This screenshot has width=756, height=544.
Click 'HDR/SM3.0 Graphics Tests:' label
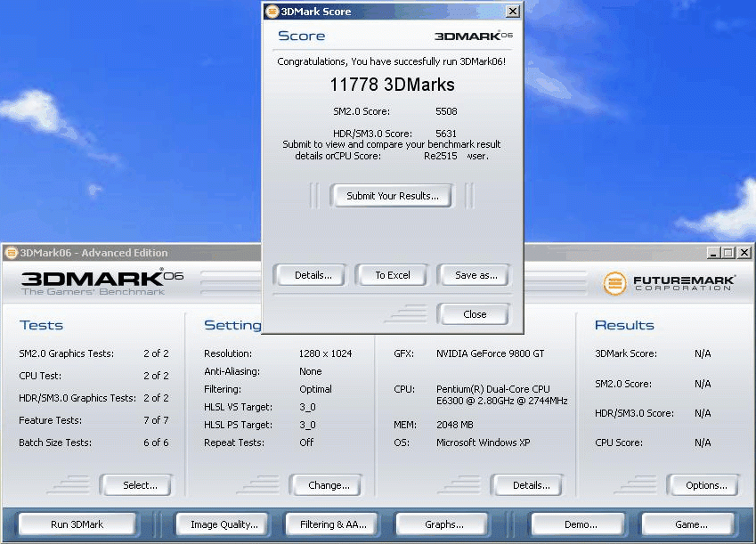click(x=77, y=398)
